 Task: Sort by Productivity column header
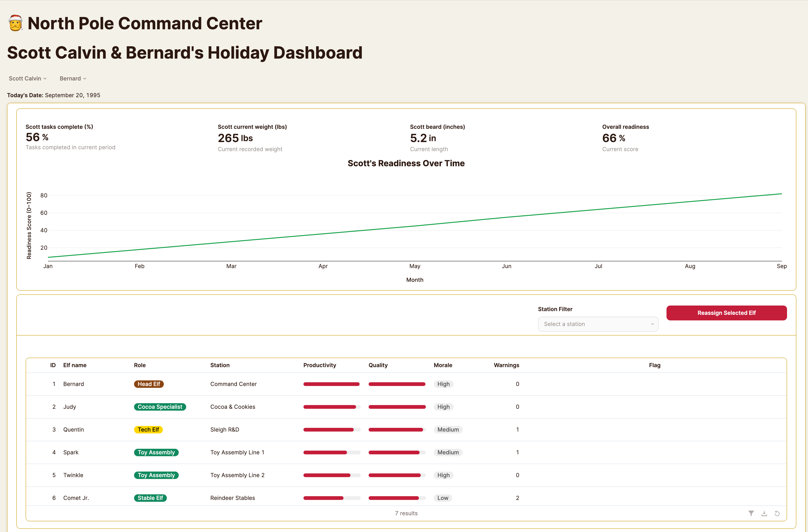320,365
